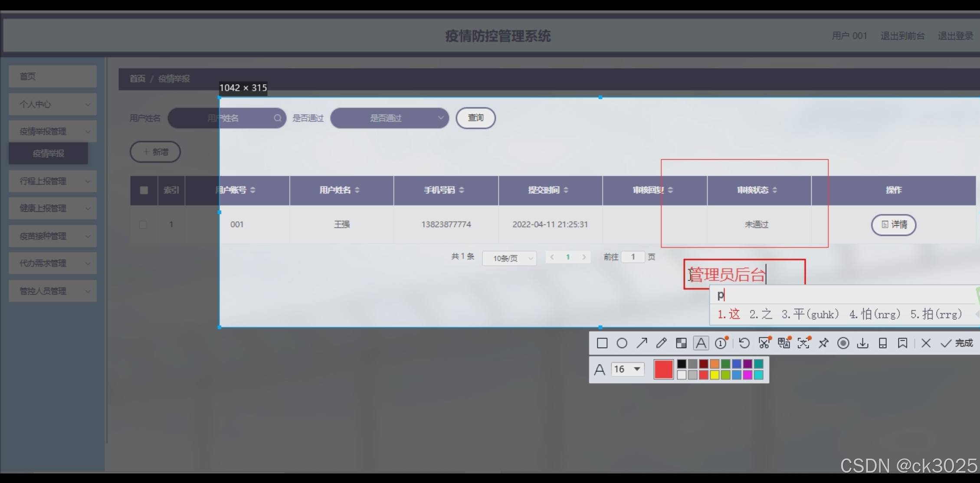Screen dimensions: 980x483
Task: Toggle the header select-all checkbox
Action: (144, 190)
